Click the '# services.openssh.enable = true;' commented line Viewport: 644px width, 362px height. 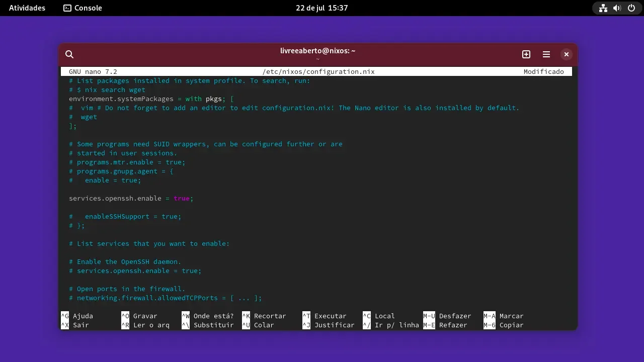click(135, 271)
